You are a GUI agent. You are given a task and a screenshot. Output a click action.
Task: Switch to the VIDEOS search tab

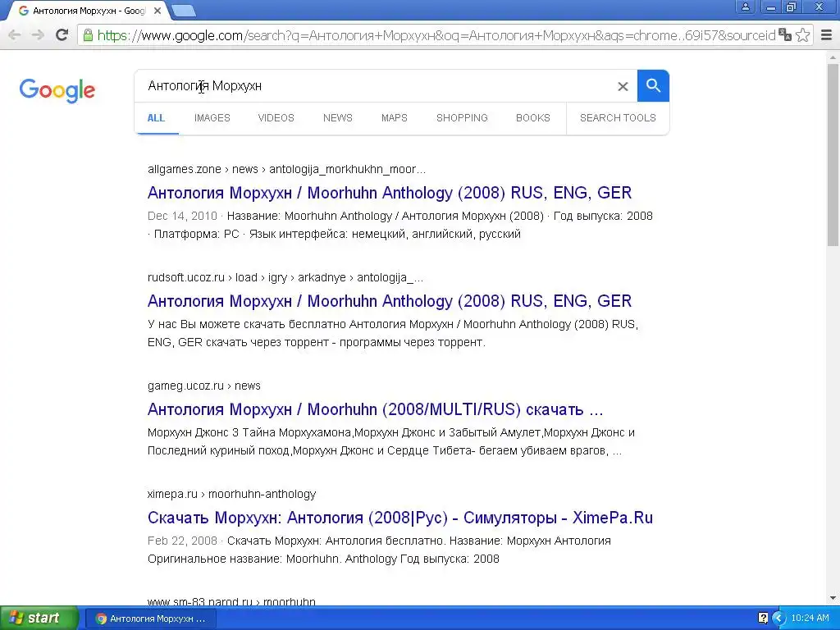(276, 118)
